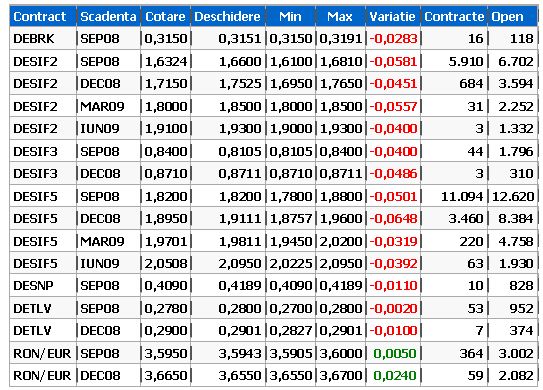Viewport: 543px width, 390px height.
Task: Click the Scadenta column header
Action: tap(108, 16)
